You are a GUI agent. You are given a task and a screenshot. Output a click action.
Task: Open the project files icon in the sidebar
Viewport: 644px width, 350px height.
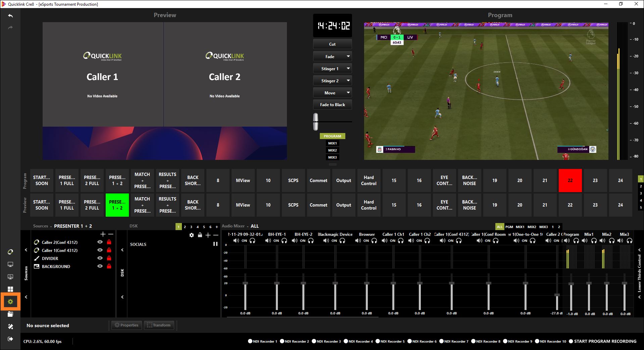[x=10, y=314]
